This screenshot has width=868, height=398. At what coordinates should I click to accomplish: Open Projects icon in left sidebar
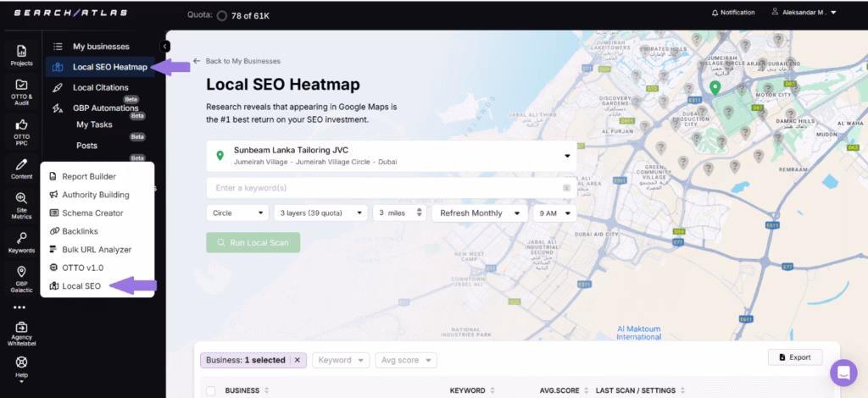pyautogui.click(x=21, y=52)
